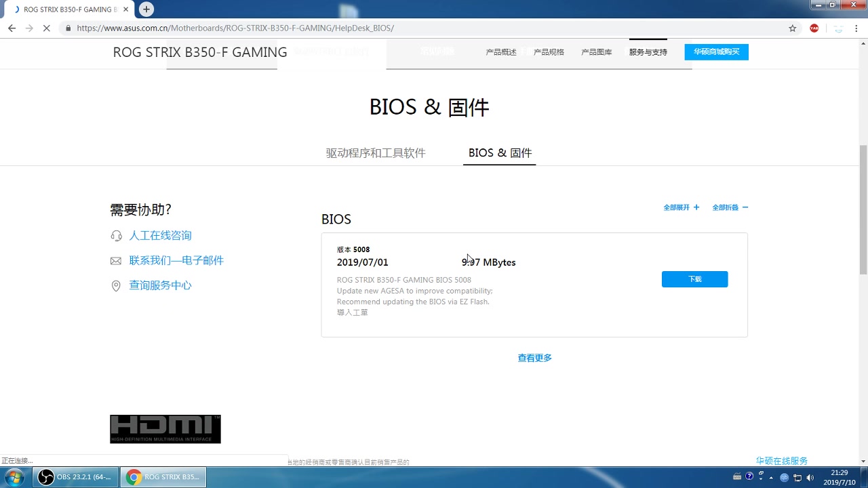Open the 驱动程序和工具软件 tab
Image resolution: width=868 pixels, height=488 pixels.
[x=376, y=152]
